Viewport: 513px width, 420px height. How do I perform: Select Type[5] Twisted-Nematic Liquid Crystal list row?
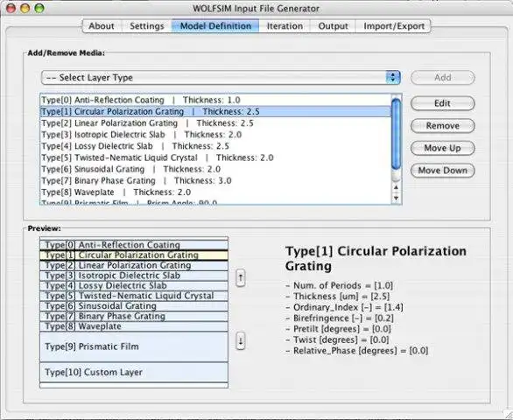tap(215, 157)
